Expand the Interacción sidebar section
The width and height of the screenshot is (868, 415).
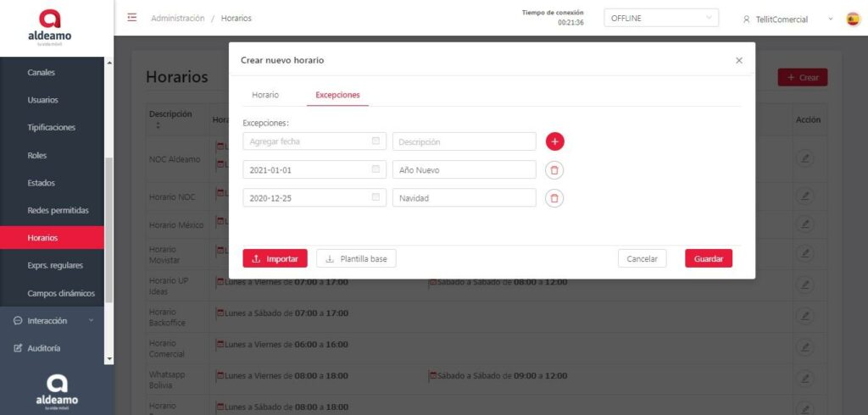[x=53, y=321]
